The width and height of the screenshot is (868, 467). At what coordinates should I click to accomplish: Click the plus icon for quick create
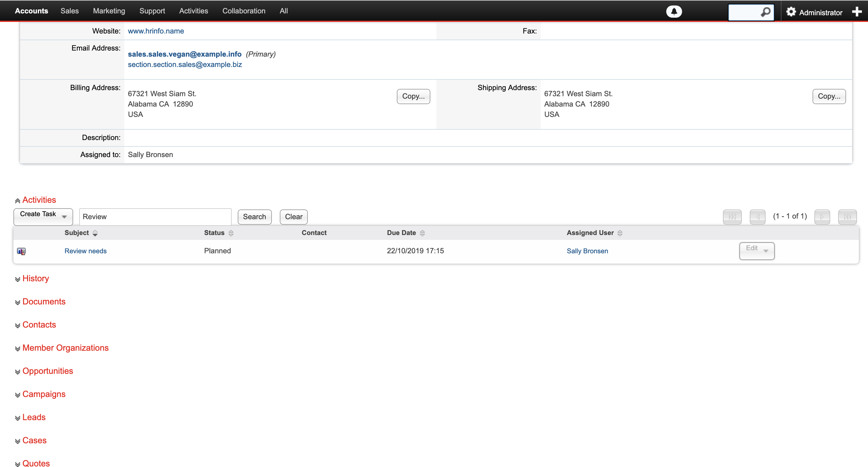point(857,12)
